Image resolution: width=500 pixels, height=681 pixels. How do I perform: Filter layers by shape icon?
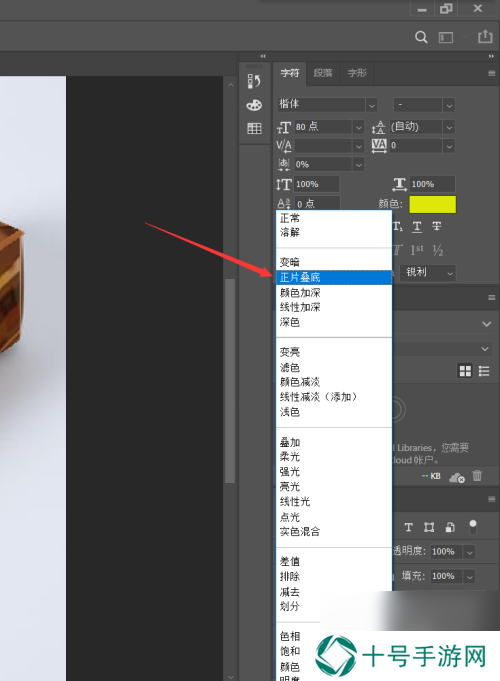429,527
